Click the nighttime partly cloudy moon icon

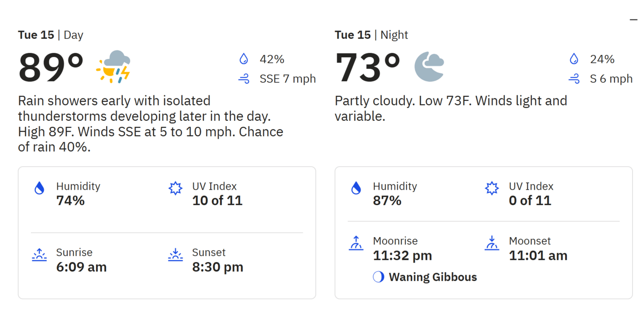tap(429, 66)
